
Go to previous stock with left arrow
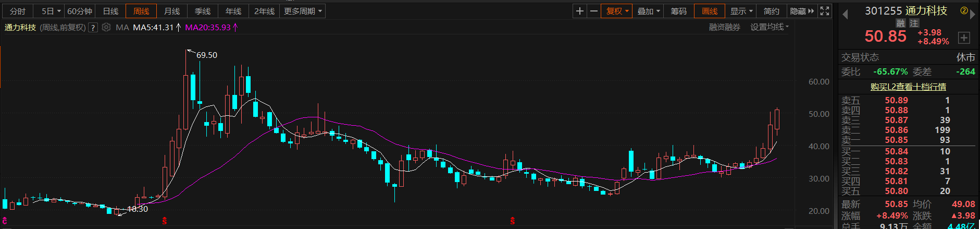point(845,14)
